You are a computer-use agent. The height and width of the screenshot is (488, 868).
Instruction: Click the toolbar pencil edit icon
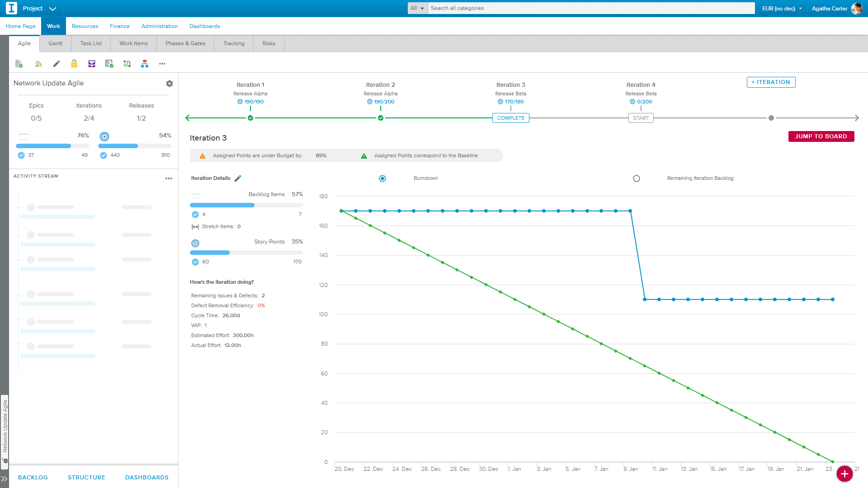pos(57,64)
